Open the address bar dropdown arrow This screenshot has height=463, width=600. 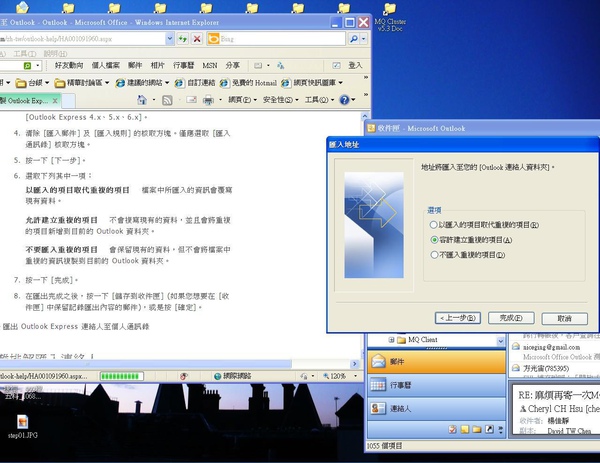(170, 39)
